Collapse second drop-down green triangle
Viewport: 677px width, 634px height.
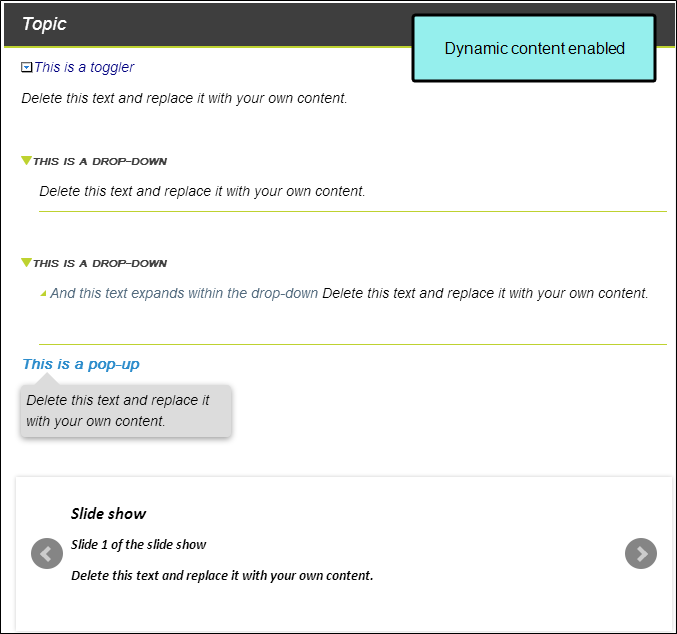[26, 262]
